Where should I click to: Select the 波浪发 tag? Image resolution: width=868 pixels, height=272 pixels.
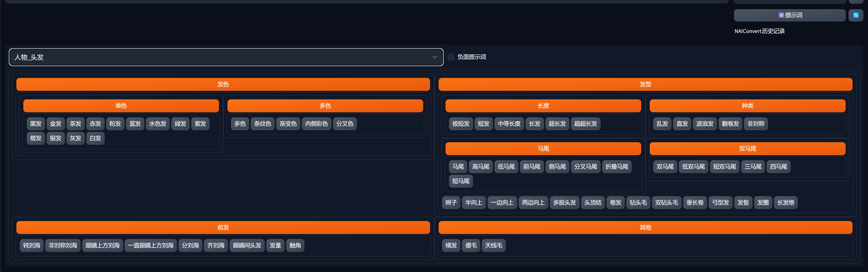(x=705, y=124)
